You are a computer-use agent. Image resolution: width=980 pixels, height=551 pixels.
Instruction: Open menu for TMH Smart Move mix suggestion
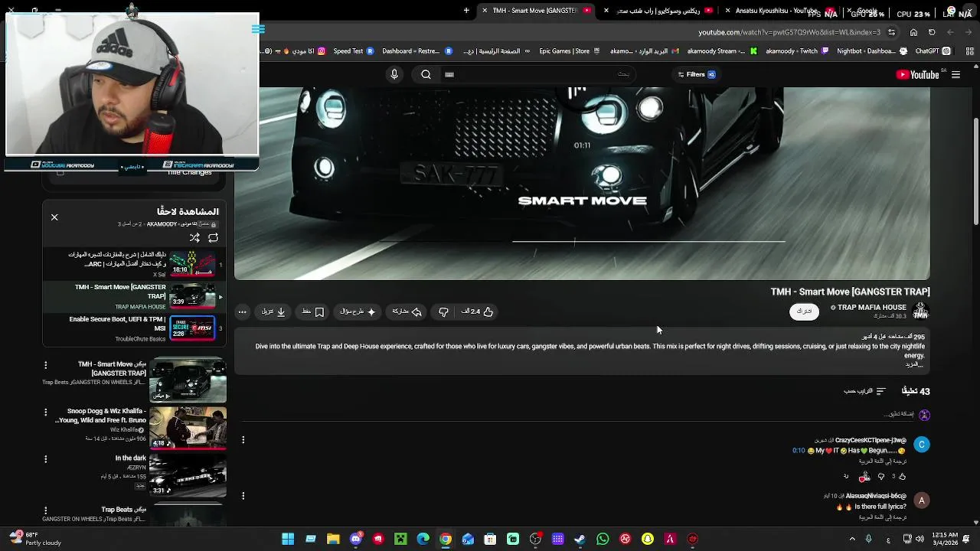[x=45, y=365]
